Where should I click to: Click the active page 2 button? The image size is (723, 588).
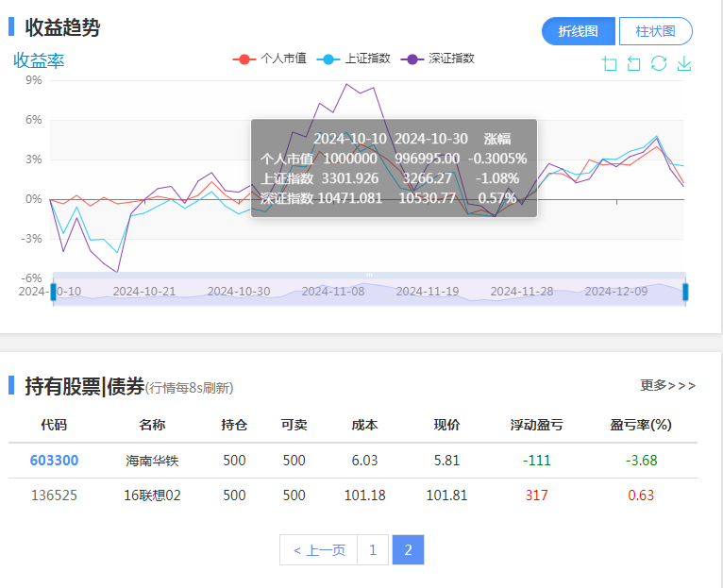point(408,550)
